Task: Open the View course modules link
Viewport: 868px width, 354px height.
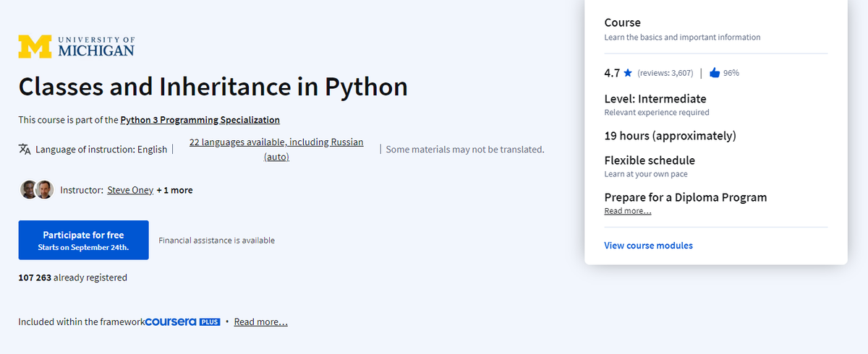Action: click(x=648, y=246)
